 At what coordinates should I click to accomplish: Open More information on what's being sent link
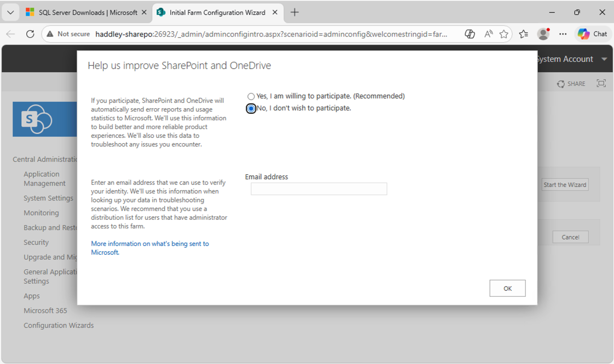(x=150, y=248)
